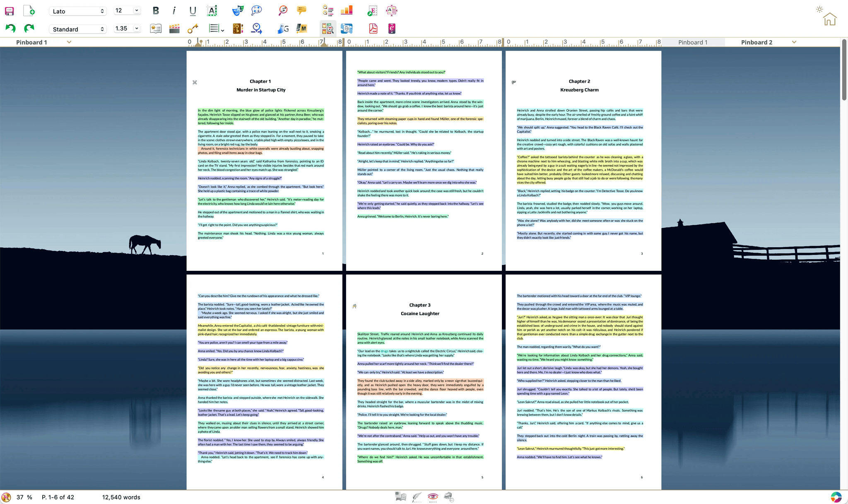Open the Lato font dropdown
Image resolution: width=848 pixels, height=504 pixels.
point(78,11)
